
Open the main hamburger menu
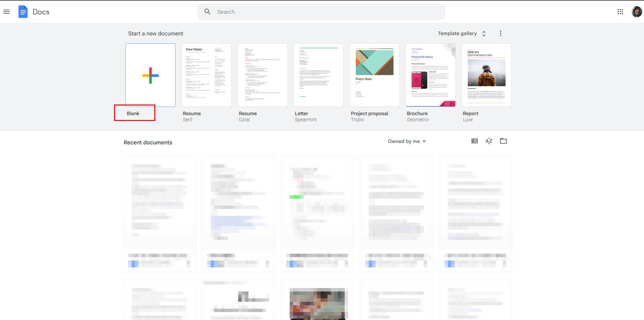pyautogui.click(x=7, y=12)
